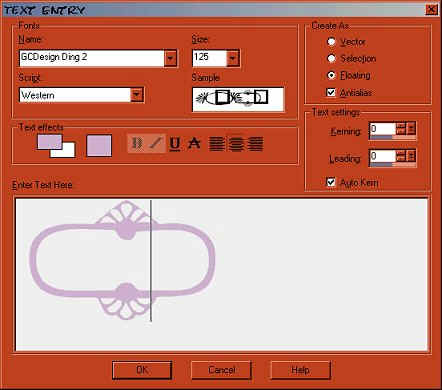Disable the Antialias checkbox

331,92
